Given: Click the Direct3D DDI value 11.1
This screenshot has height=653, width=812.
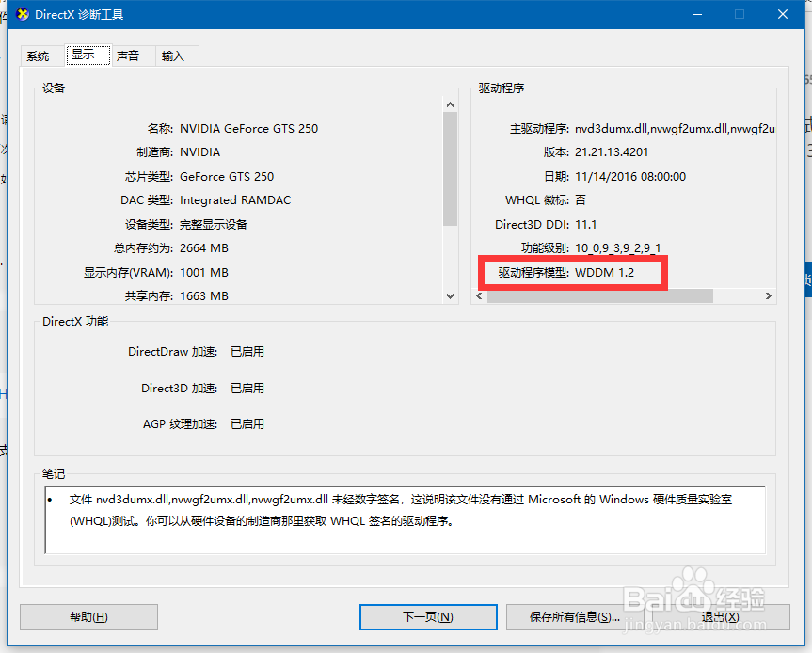Looking at the screenshot, I should click(x=585, y=225).
